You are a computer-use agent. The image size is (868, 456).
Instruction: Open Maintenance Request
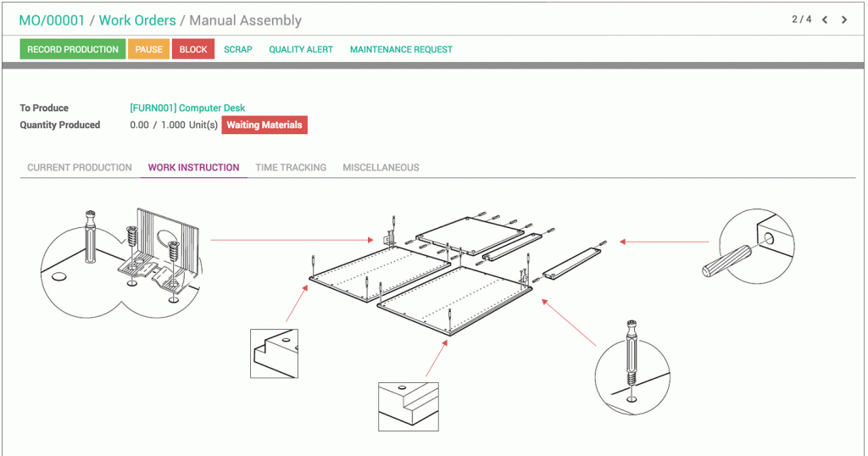click(401, 49)
